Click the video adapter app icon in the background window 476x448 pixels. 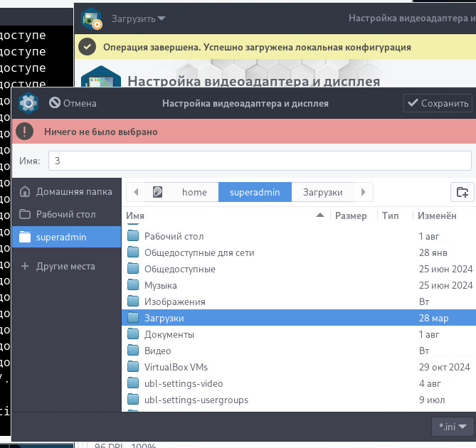92,18
